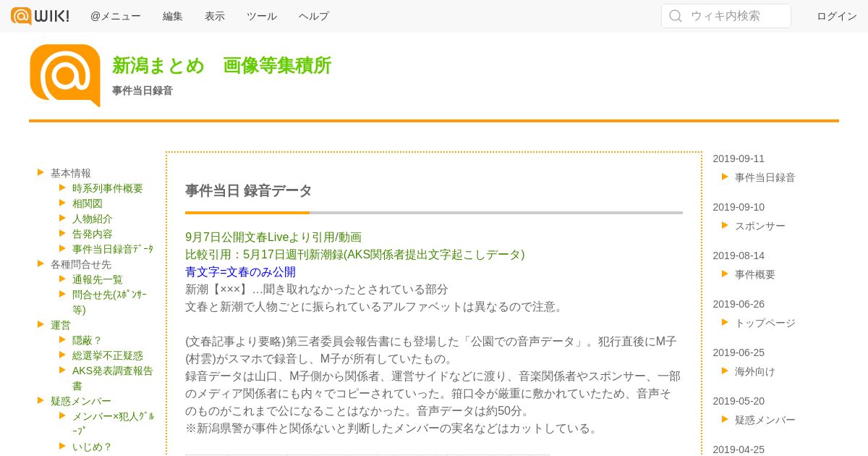868x456 pixels.
Task: Click the date text 2019-09-11
Action: coord(739,159)
